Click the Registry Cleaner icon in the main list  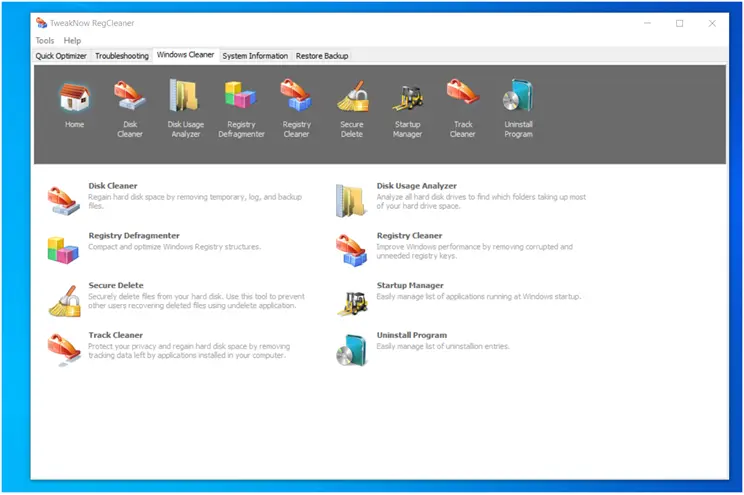pos(352,251)
